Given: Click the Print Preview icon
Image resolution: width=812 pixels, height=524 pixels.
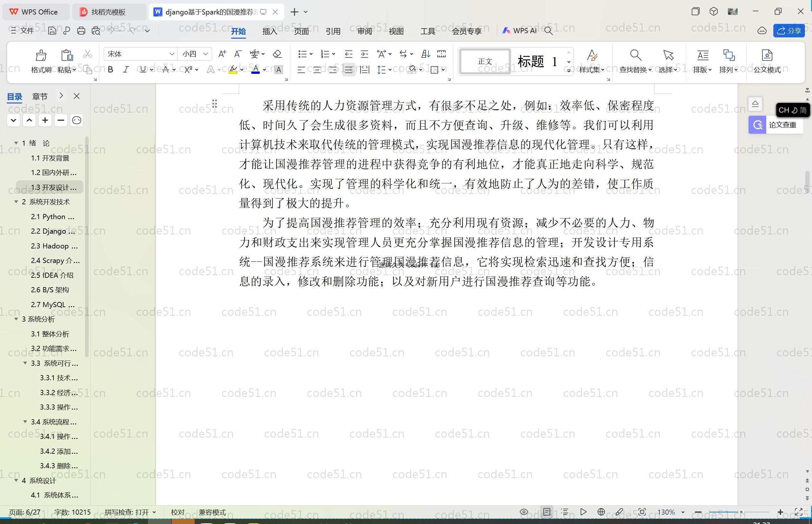Looking at the screenshot, I should coord(96,31).
